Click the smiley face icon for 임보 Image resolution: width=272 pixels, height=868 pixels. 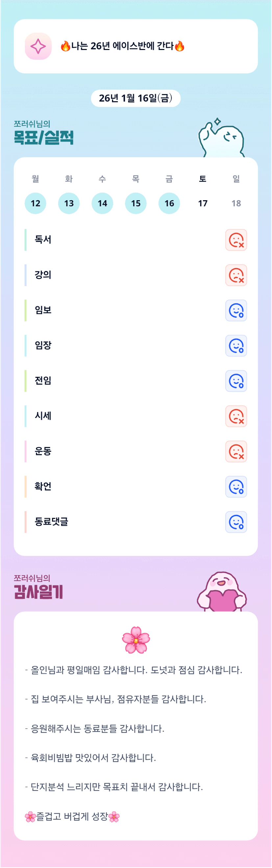[x=236, y=310]
